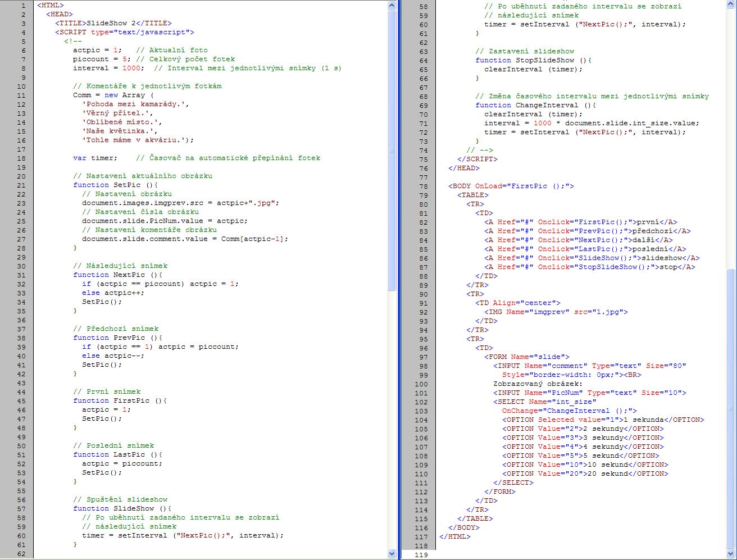Click the <SELECT Name="int_size" line
The height and width of the screenshot is (560, 737).
(x=544, y=402)
